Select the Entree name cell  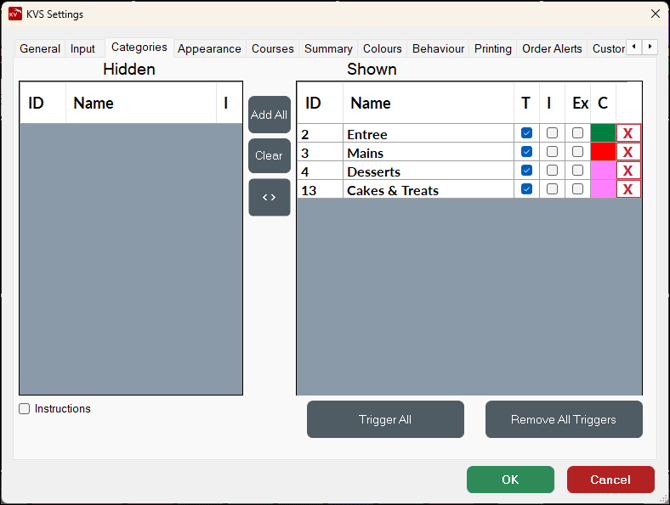pyautogui.click(x=428, y=134)
